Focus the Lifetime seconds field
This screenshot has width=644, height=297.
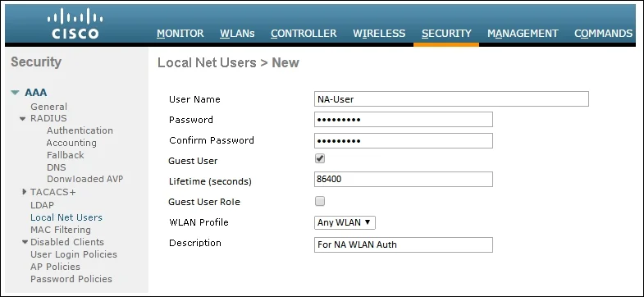pyautogui.click(x=404, y=180)
